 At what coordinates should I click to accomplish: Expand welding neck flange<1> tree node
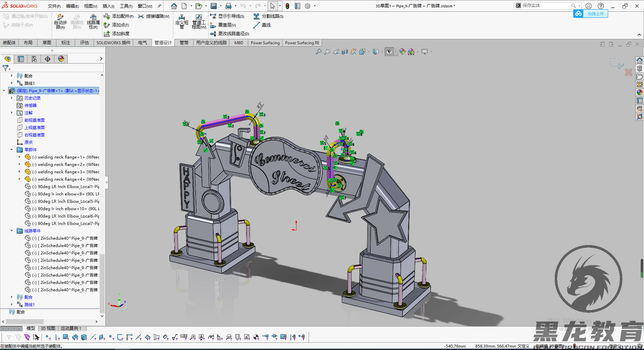coord(19,157)
